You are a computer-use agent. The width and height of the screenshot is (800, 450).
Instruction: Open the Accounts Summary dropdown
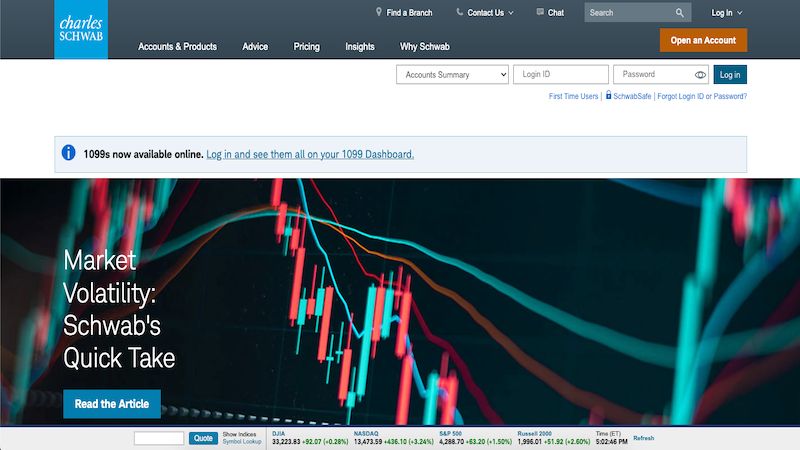[x=452, y=74]
